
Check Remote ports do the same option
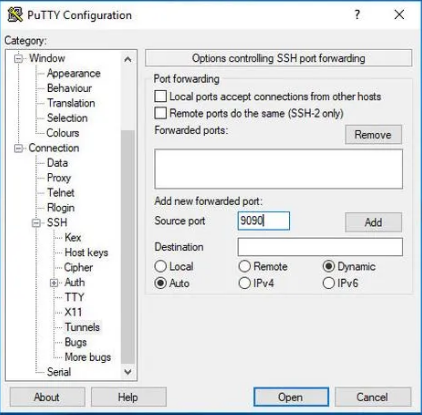(160, 113)
